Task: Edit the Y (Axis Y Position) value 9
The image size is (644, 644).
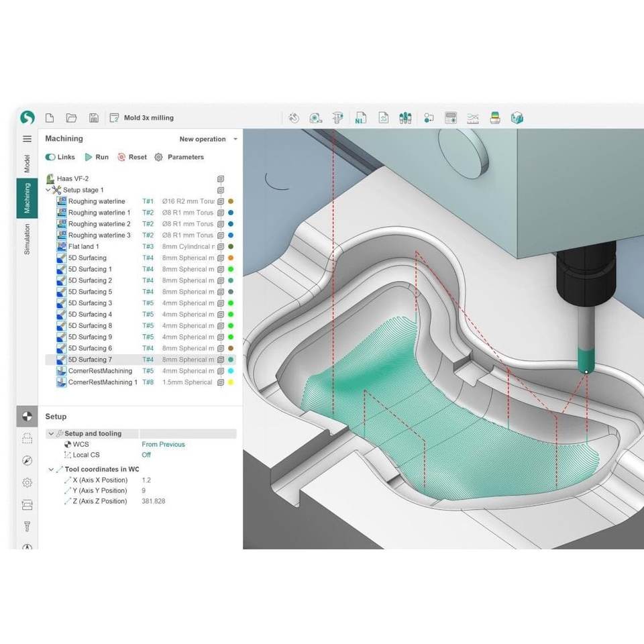Action: (x=144, y=491)
